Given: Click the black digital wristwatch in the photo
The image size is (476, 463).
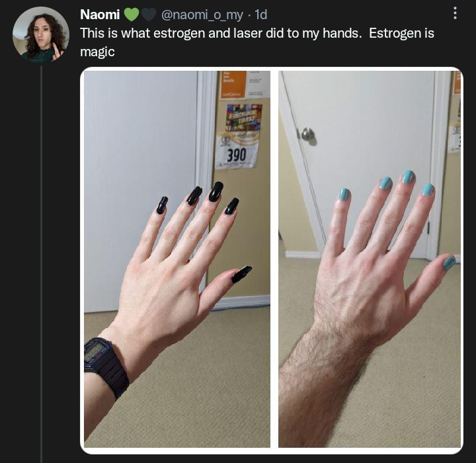Looking at the screenshot, I should click(106, 366).
